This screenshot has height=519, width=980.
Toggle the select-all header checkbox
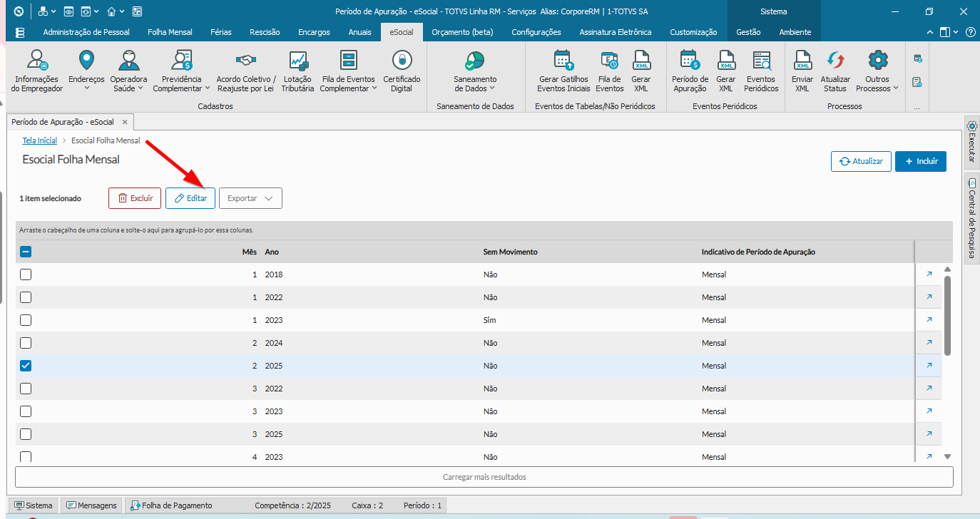[26, 252]
